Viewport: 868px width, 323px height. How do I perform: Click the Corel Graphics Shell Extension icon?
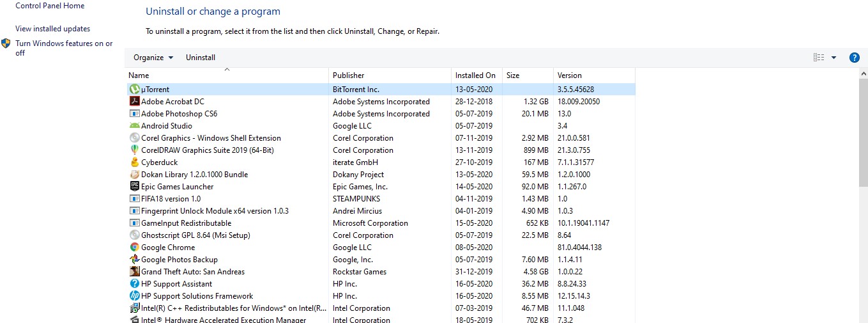[x=135, y=138]
